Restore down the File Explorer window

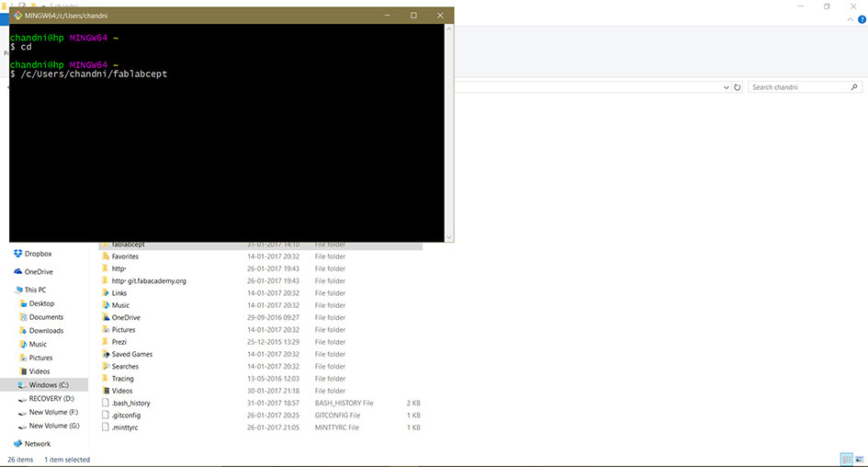pyautogui.click(x=827, y=6)
